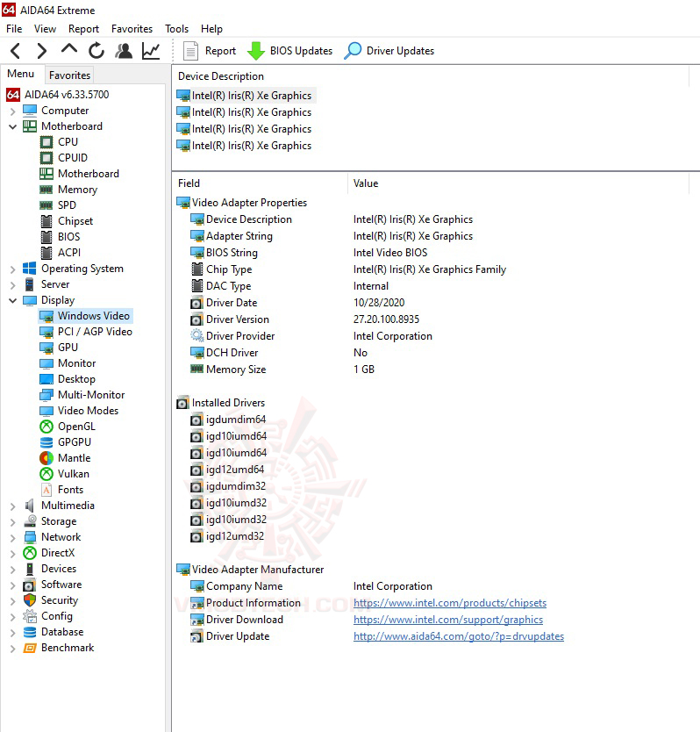Collapse the Display tree node

[x=12, y=301]
